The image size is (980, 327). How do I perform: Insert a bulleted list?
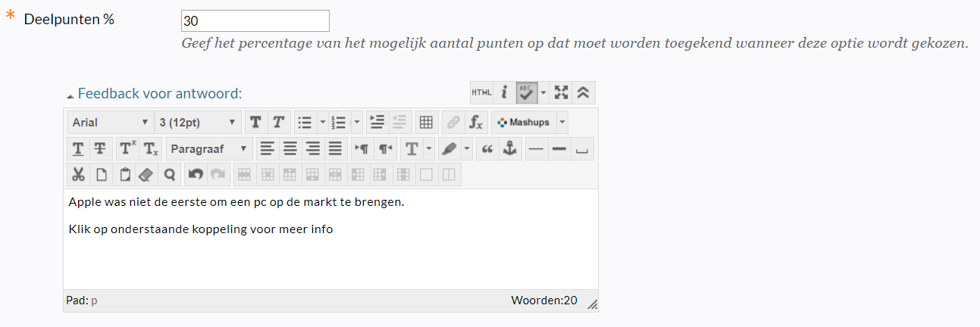click(305, 122)
